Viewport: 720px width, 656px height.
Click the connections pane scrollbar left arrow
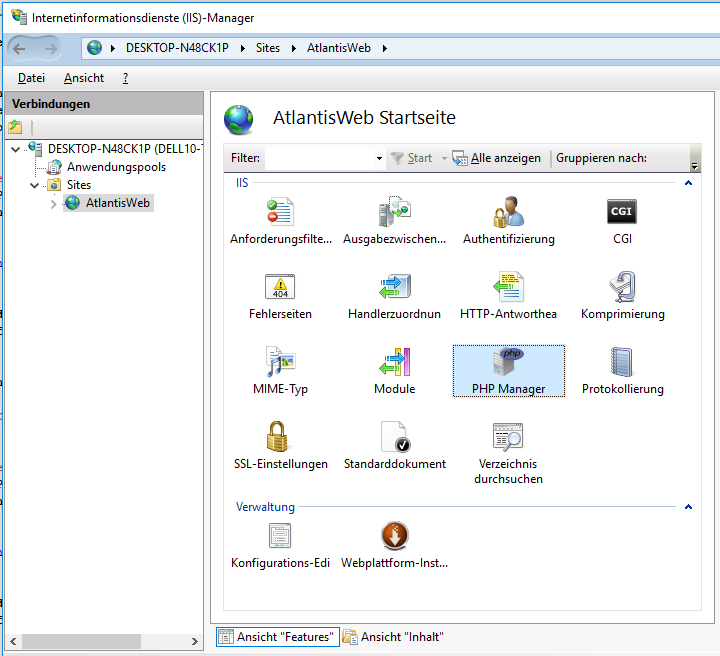click(13, 642)
